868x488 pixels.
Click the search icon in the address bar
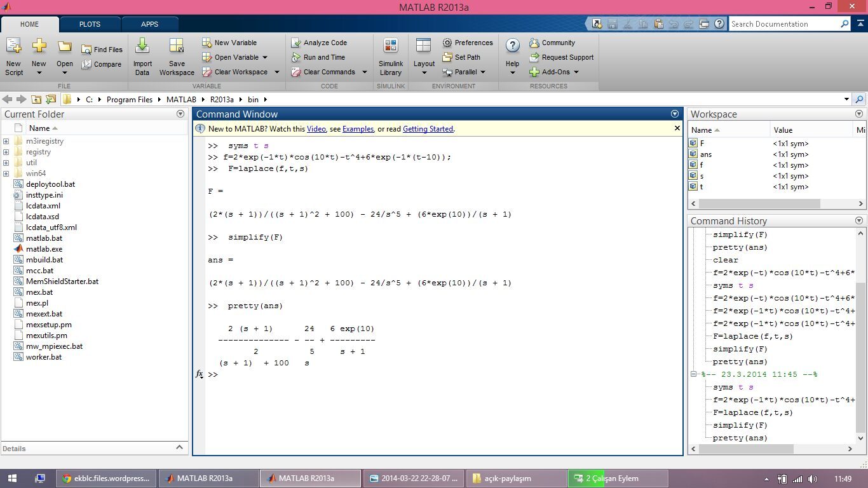tap(860, 100)
